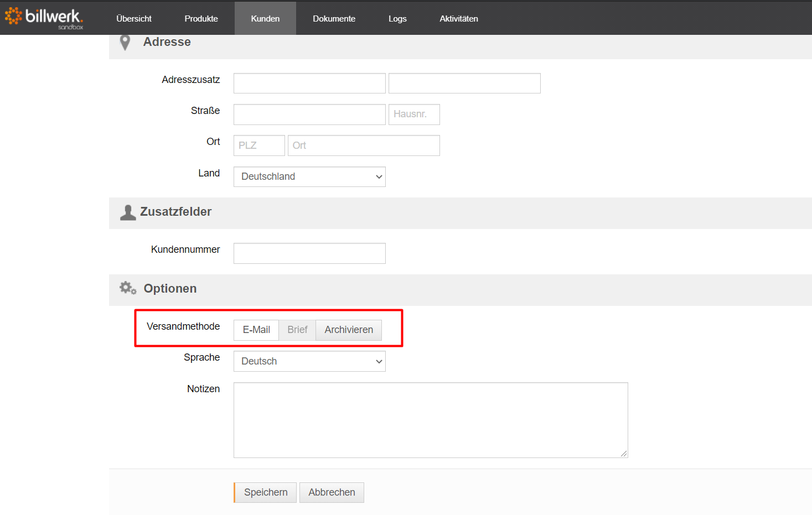
Task: Focus the first Adresszusatz input field
Action: (x=309, y=83)
